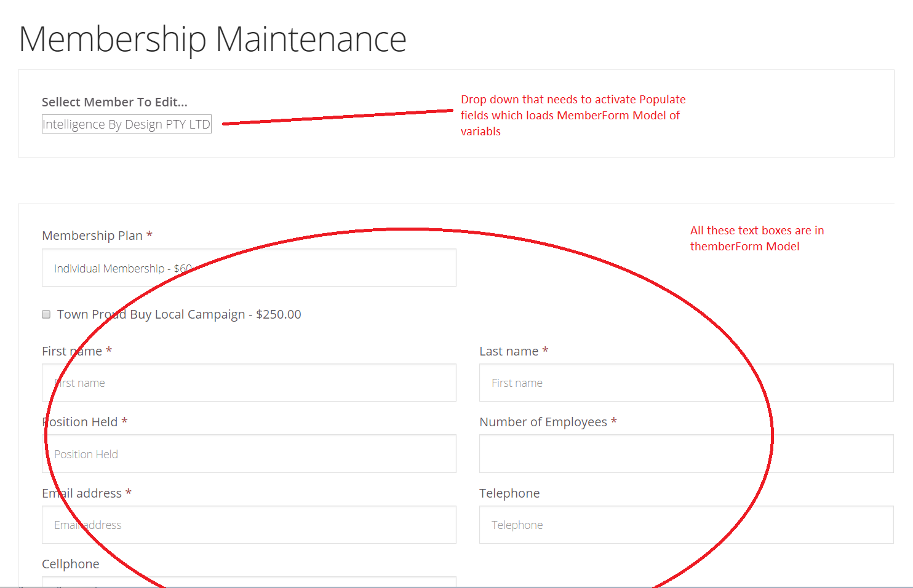This screenshot has width=913, height=588.
Task: Click into the First name field
Action: click(x=249, y=383)
